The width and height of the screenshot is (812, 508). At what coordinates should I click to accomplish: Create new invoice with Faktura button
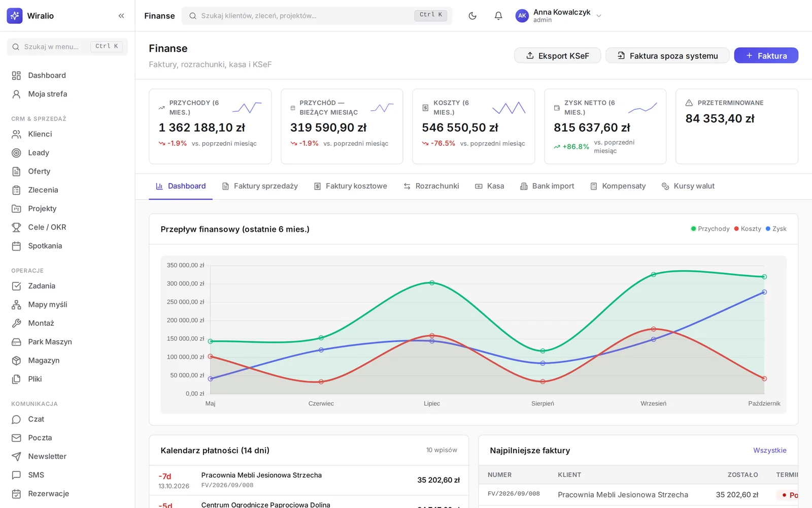tap(766, 56)
